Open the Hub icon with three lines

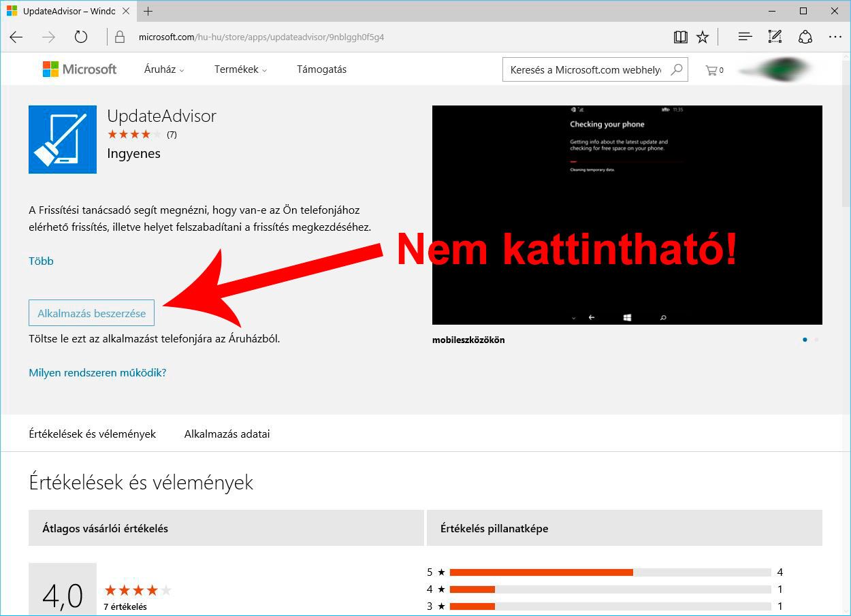pos(745,37)
